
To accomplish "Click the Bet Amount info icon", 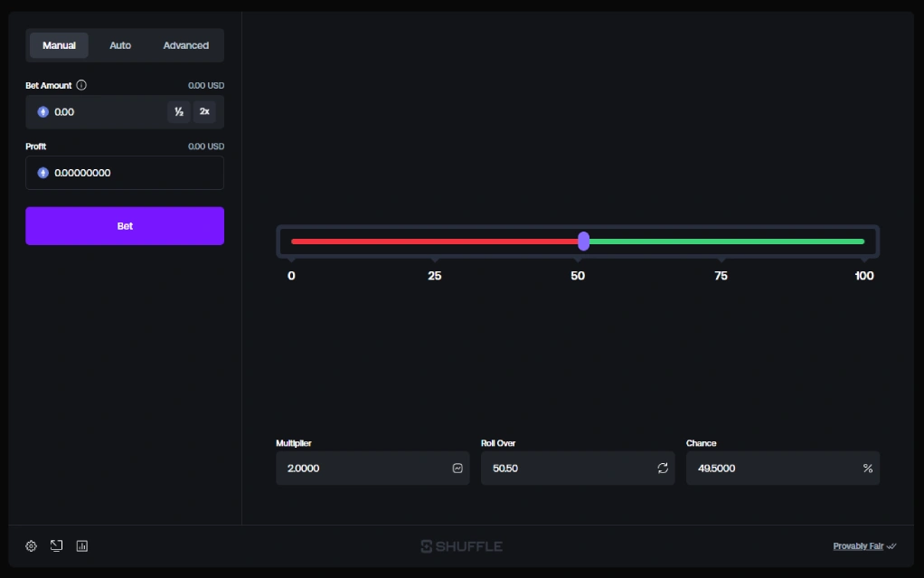I will [x=81, y=85].
